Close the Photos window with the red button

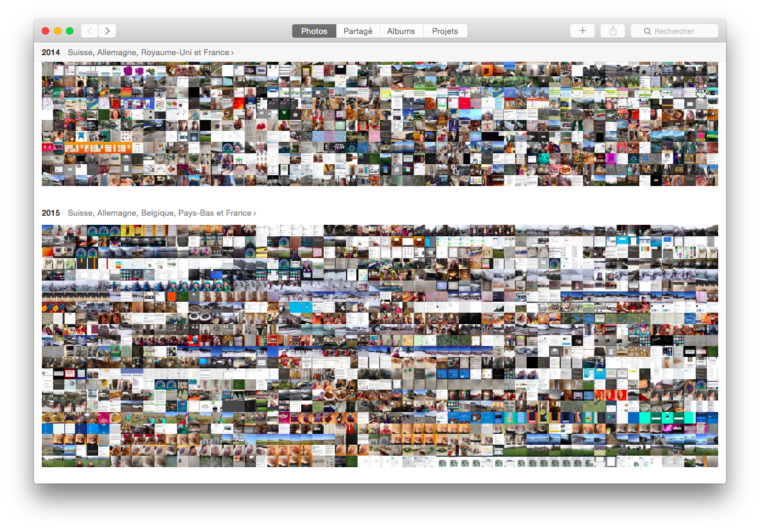pyautogui.click(x=45, y=31)
